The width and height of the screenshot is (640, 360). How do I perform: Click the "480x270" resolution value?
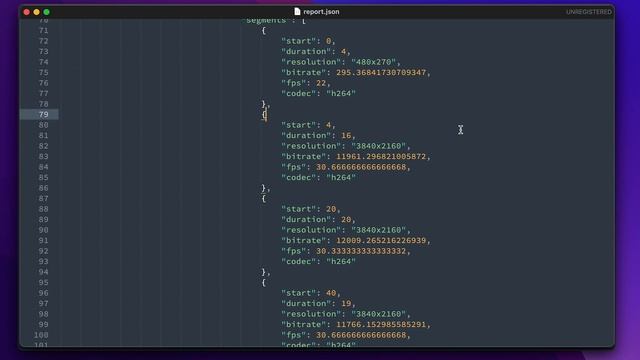[373, 62]
